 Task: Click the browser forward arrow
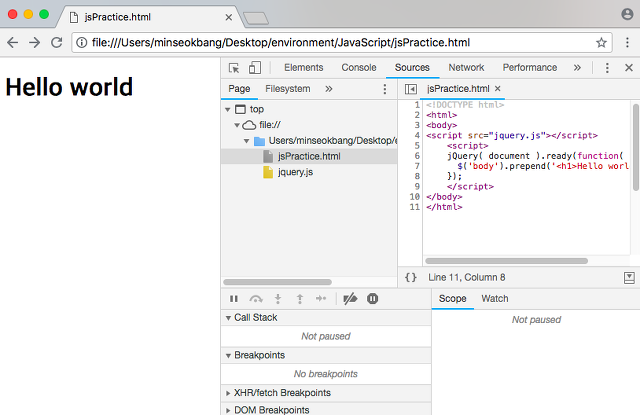pyautogui.click(x=35, y=42)
